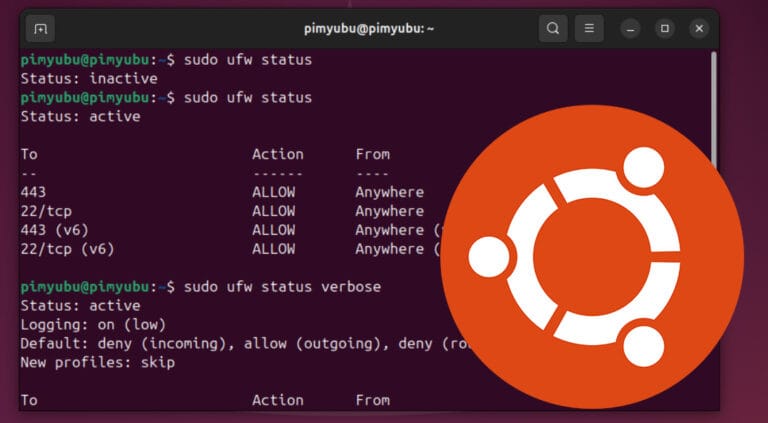Screen dimensions: 768x423
Task: Click the ALLOW action for port 443
Action: point(273,192)
